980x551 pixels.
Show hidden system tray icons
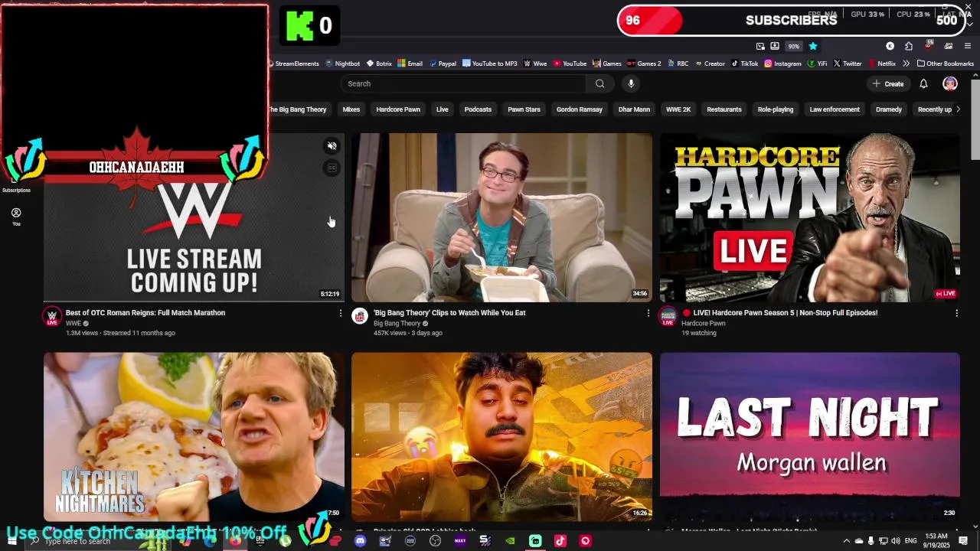[x=847, y=541]
